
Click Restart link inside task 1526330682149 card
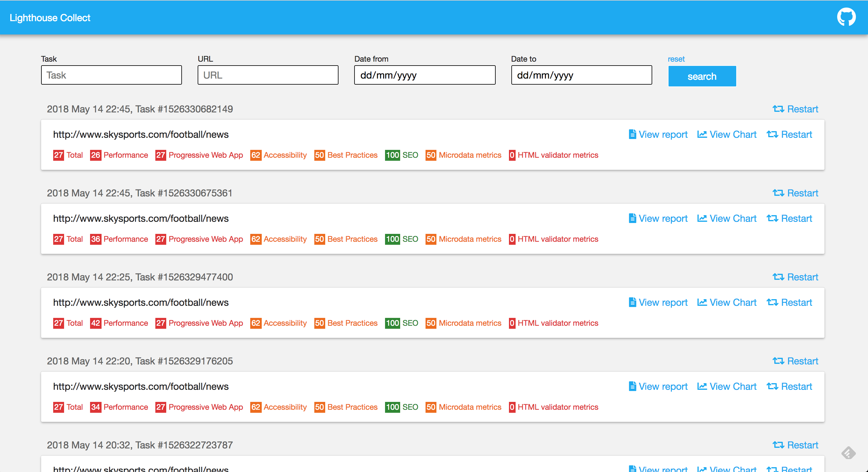796,134
